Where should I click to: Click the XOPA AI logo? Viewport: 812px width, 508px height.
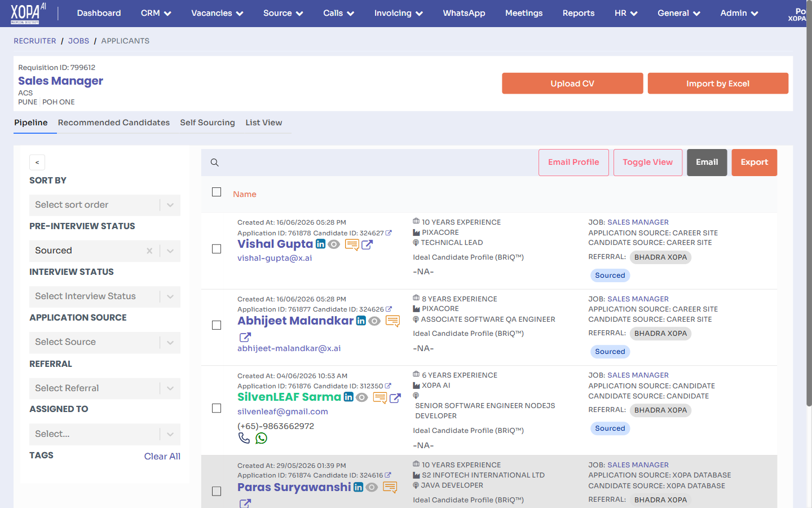click(x=28, y=14)
